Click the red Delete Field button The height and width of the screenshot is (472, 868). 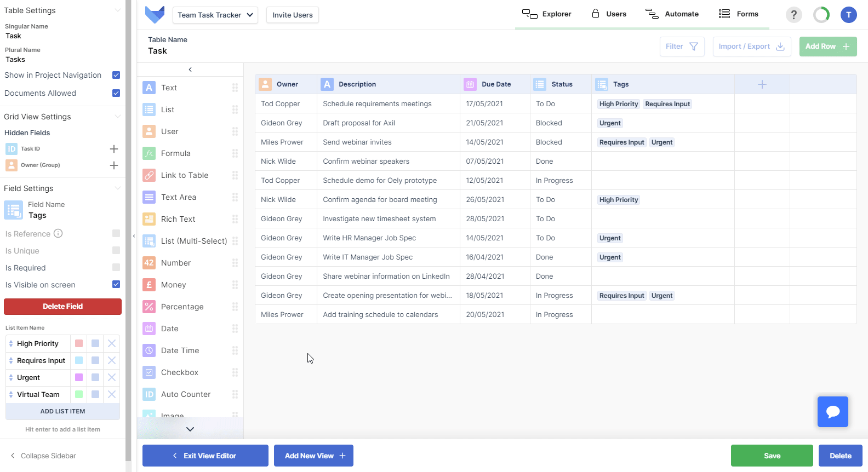(x=62, y=307)
